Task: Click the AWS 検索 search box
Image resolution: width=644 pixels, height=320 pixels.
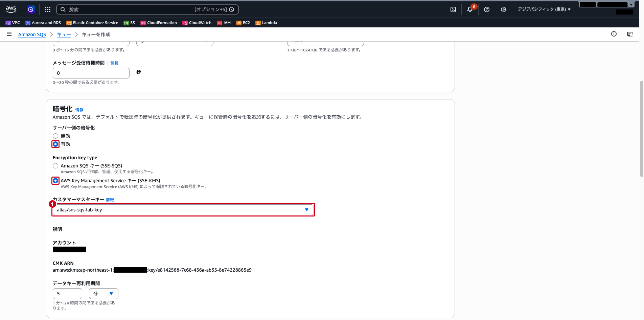Action: click(x=147, y=9)
